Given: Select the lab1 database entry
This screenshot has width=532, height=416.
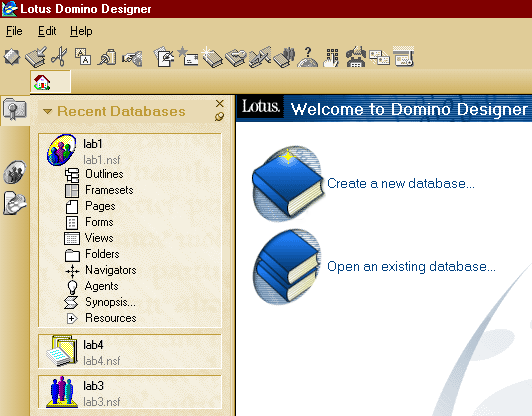Looking at the screenshot, I should coord(130,150).
